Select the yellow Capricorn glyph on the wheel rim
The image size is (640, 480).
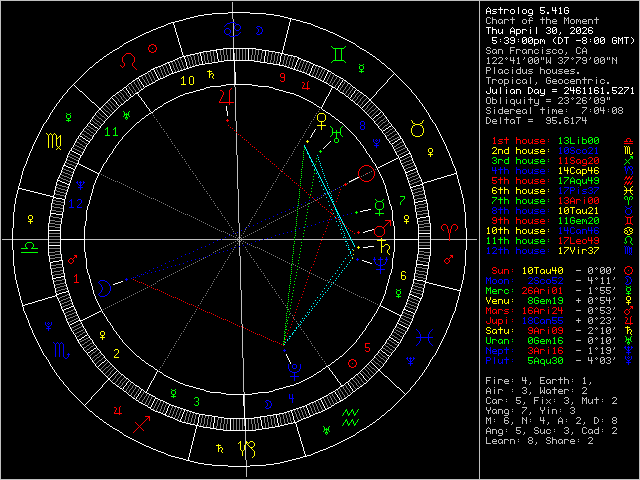pos(247,449)
